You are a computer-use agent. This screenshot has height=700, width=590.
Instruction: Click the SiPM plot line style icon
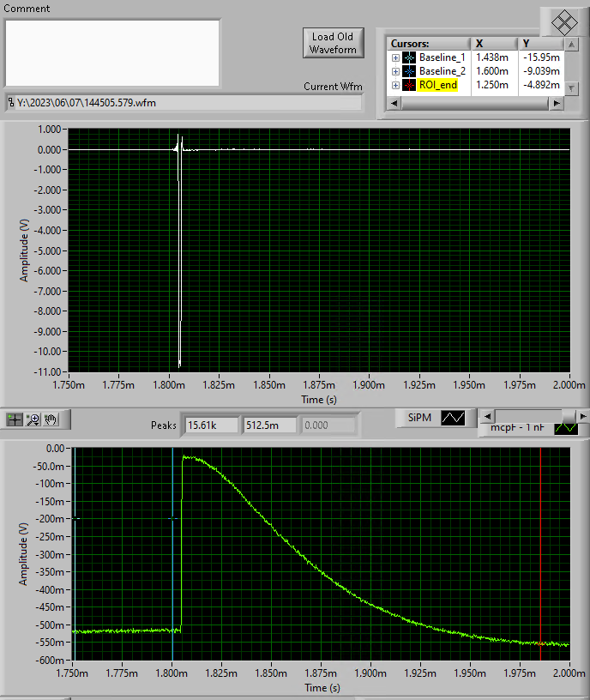click(x=454, y=417)
